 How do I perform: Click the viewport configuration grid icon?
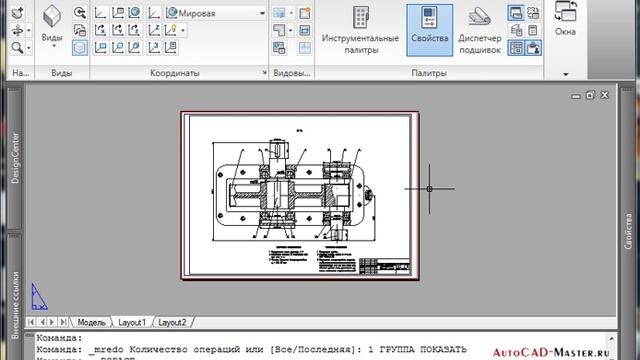[x=279, y=13]
